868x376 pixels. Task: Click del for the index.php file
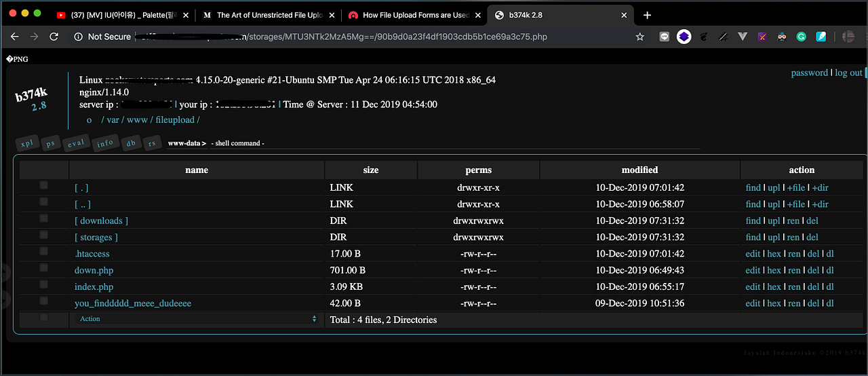point(813,287)
